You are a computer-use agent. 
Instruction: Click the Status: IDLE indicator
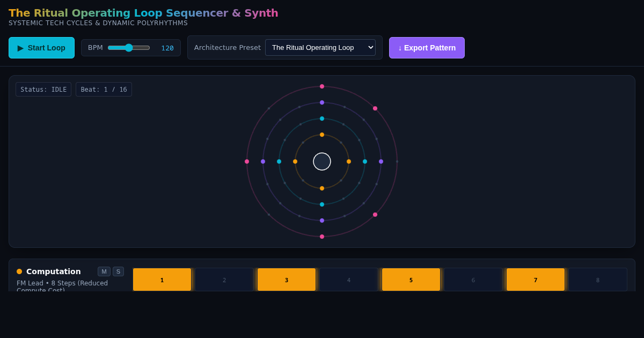(x=43, y=90)
